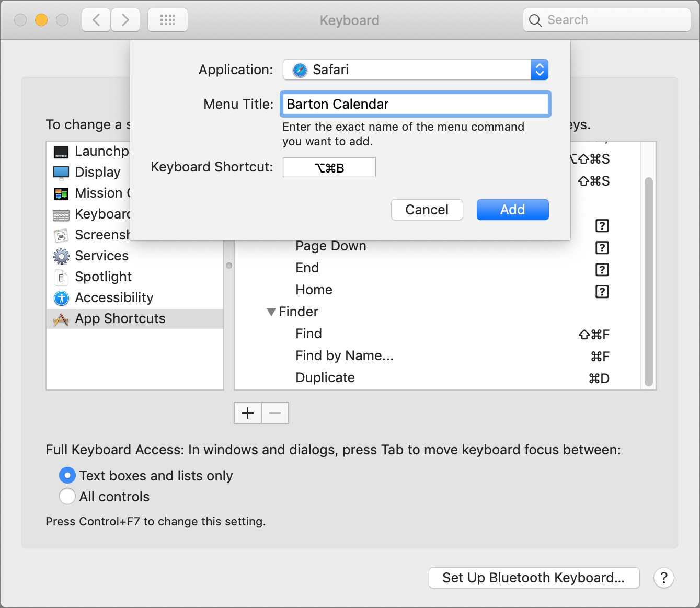Click the Search field magnifier
Image resolution: width=700 pixels, height=608 pixels.
535,20
